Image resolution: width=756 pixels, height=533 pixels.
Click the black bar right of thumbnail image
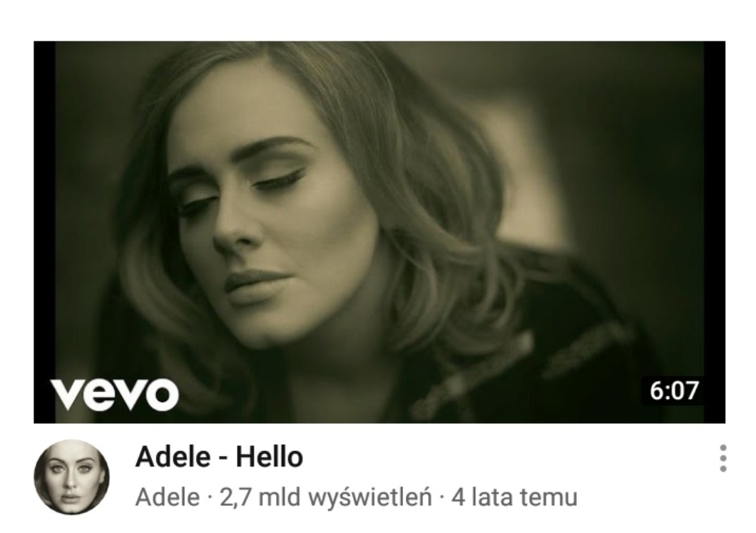click(715, 232)
